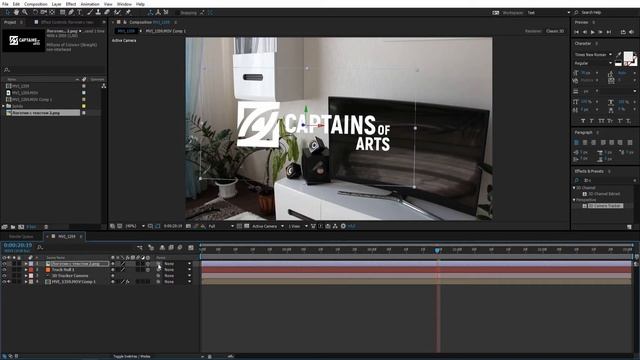640x360 pixels.
Task: Collapse the 3D Channel effects category
Action: (574, 188)
